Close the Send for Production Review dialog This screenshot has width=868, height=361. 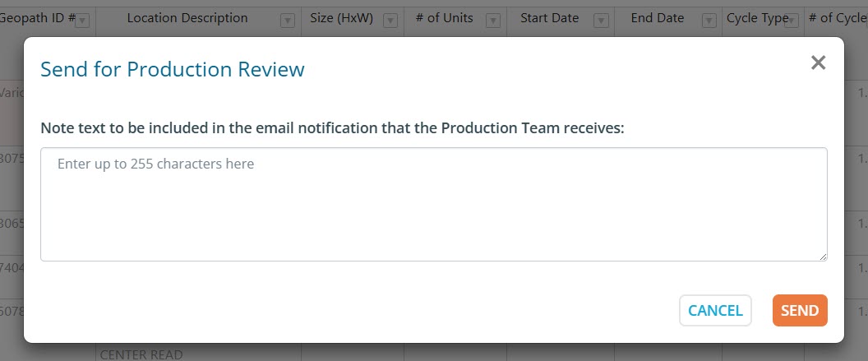click(x=818, y=63)
